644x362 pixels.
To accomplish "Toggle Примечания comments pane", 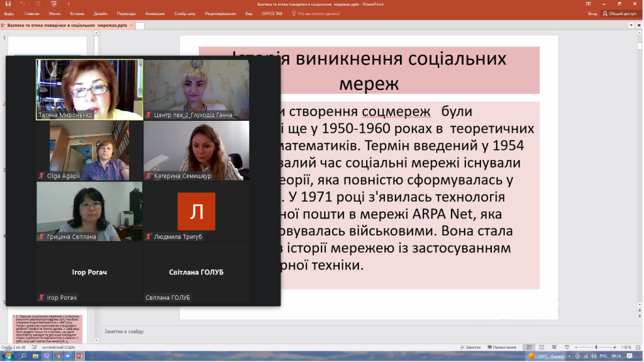I will (502, 347).
